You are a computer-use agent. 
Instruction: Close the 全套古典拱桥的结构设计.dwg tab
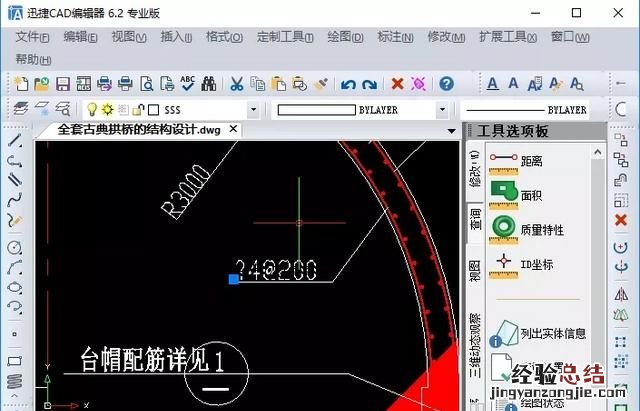coord(233,129)
